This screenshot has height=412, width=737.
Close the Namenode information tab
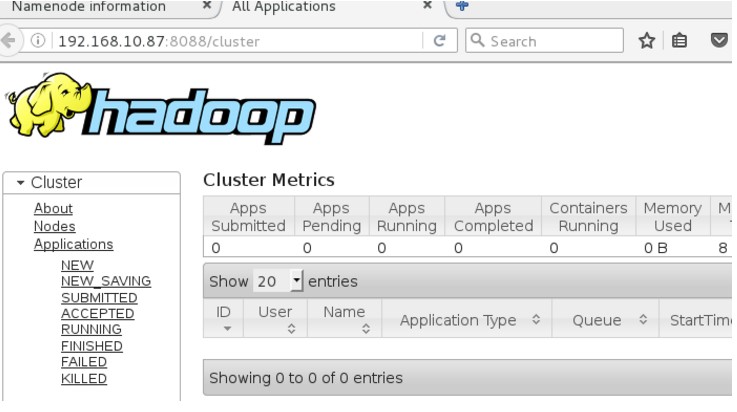[x=206, y=5]
